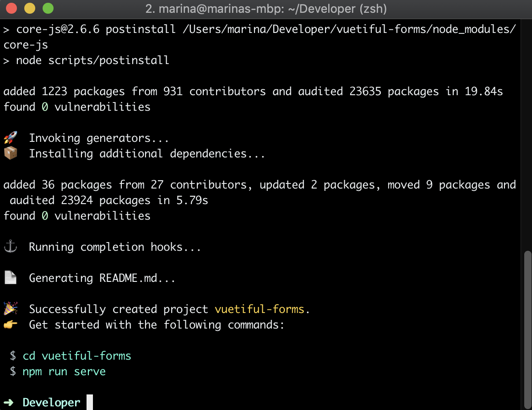Viewport: 532px width, 410px height.
Task: Click 'updated 2 packages' text
Action: [317, 185]
